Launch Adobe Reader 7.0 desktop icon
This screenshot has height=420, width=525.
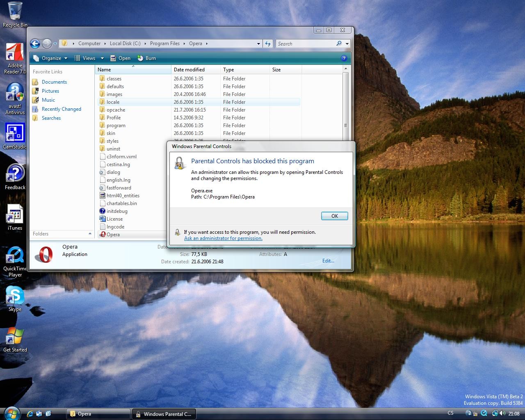15,59
